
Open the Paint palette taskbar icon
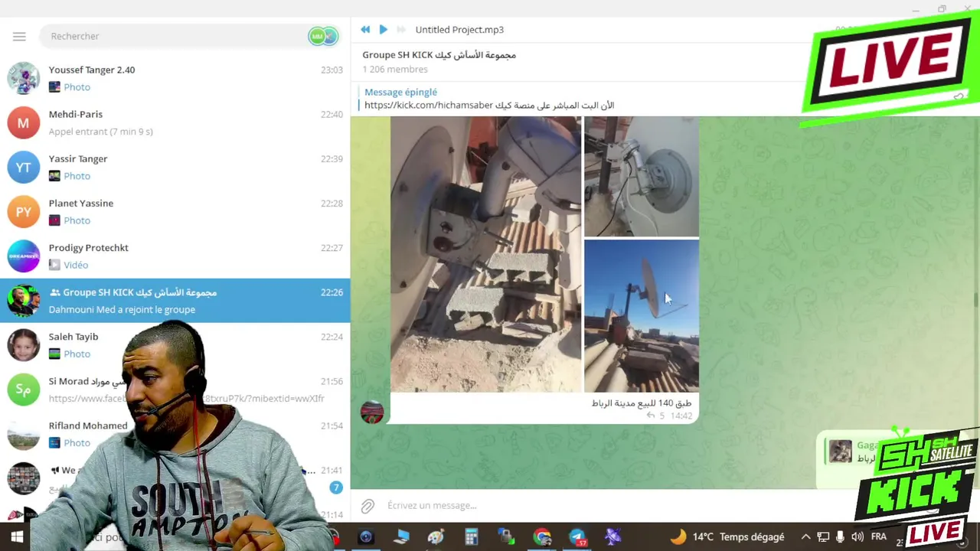click(436, 536)
